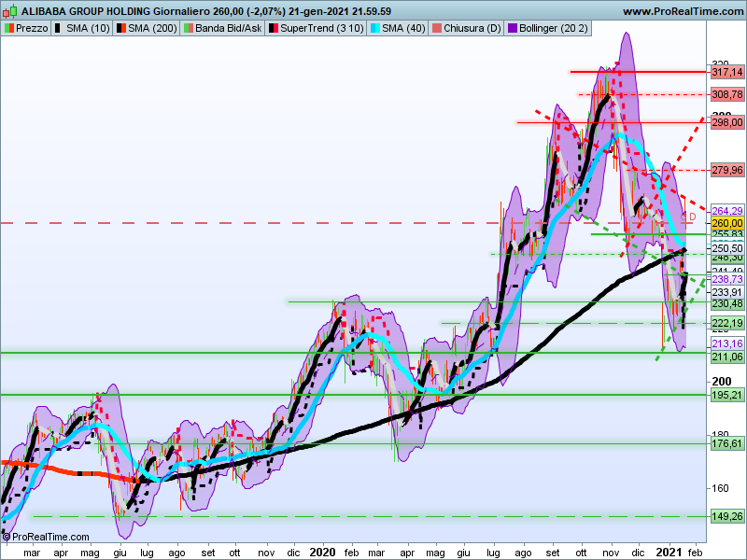Select the 149,26 support price label
The image size is (747, 560).
pos(727,516)
